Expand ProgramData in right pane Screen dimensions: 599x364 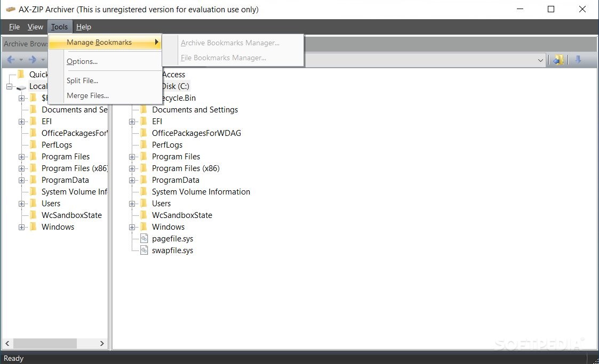click(x=132, y=181)
